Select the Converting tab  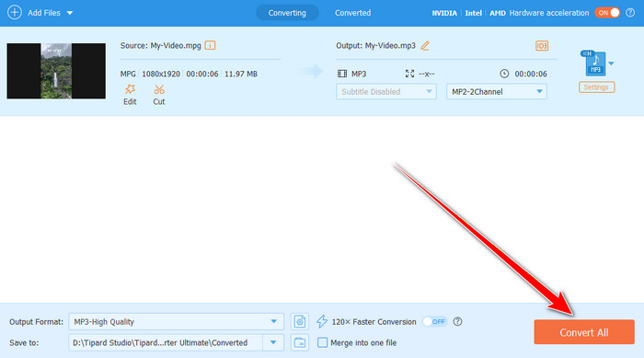pos(287,13)
